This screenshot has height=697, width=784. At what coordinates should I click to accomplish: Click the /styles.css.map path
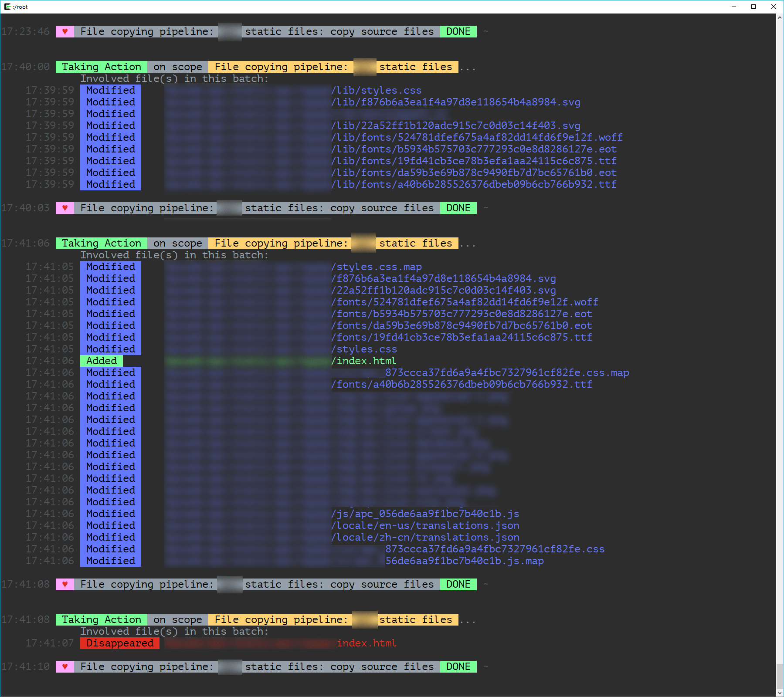pos(376,267)
